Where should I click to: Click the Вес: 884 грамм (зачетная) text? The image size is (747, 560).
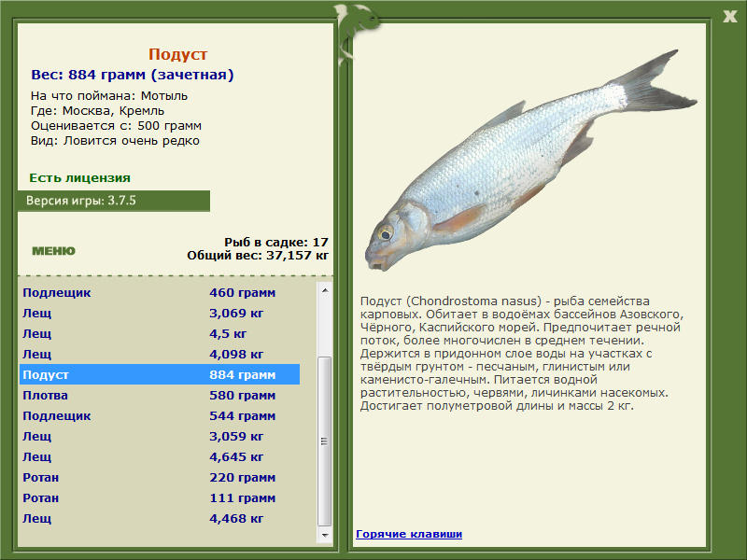(x=133, y=75)
